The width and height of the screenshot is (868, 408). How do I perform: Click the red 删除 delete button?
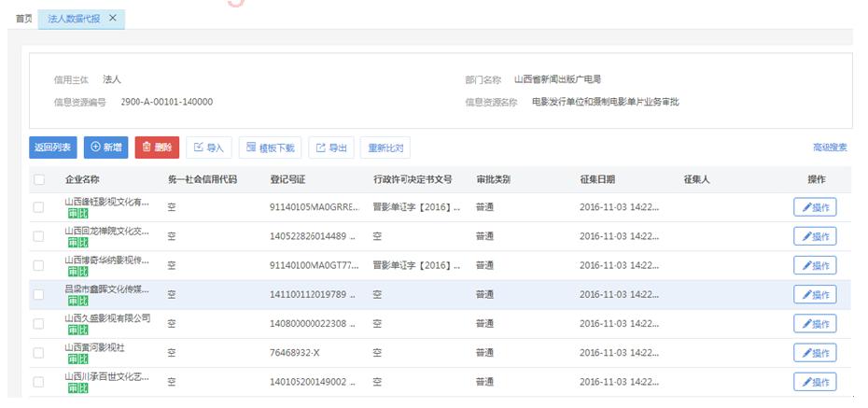pyautogui.click(x=157, y=148)
